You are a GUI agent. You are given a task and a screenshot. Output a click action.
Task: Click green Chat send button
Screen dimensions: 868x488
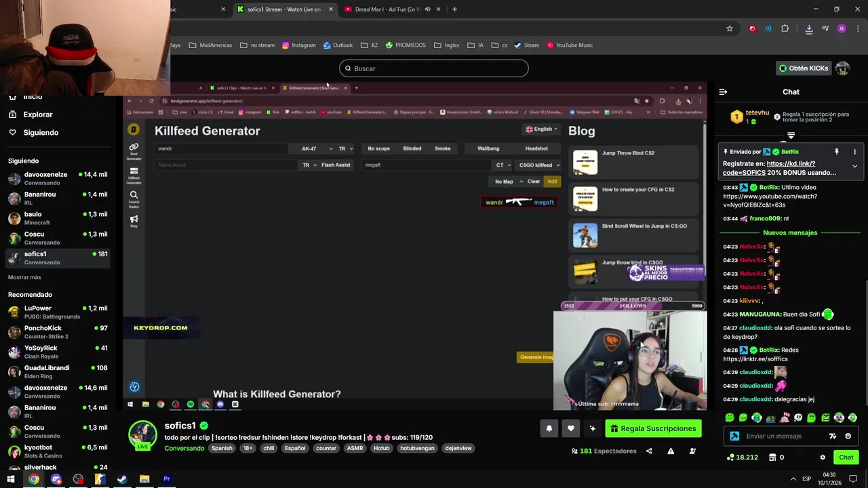pyautogui.click(x=846, y=457)
